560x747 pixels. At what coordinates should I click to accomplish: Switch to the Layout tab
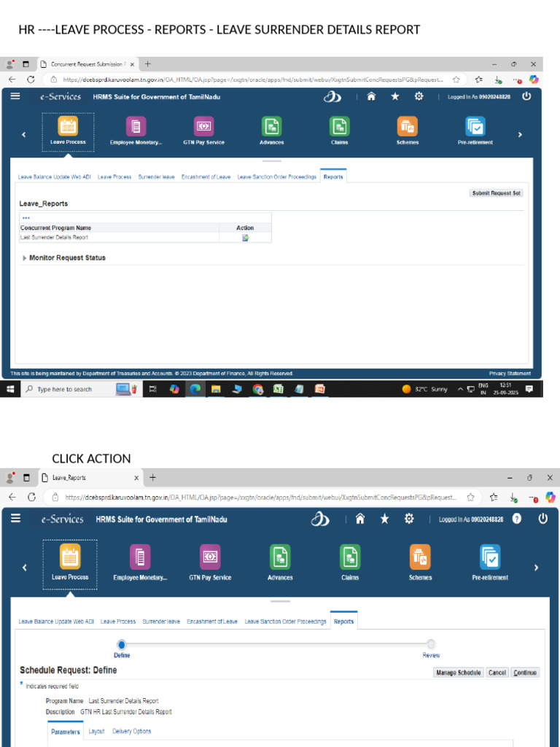[97, 731]
